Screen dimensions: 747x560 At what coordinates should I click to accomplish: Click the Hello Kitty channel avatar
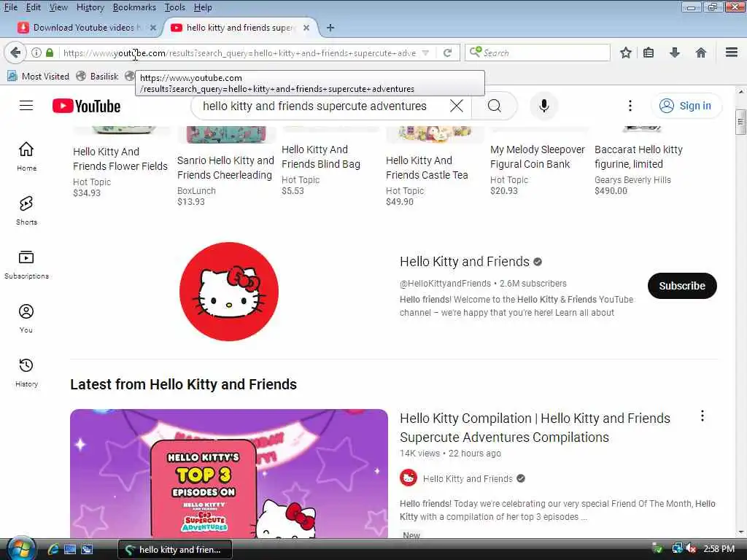[x=229, y=292]
